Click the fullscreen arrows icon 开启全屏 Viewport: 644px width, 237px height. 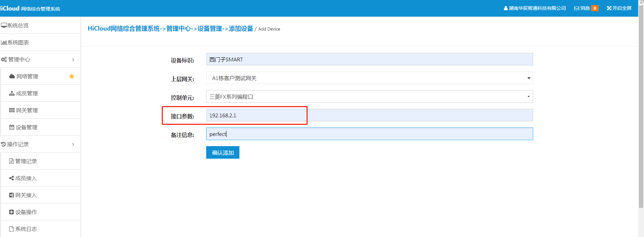(x=609, y=8)
